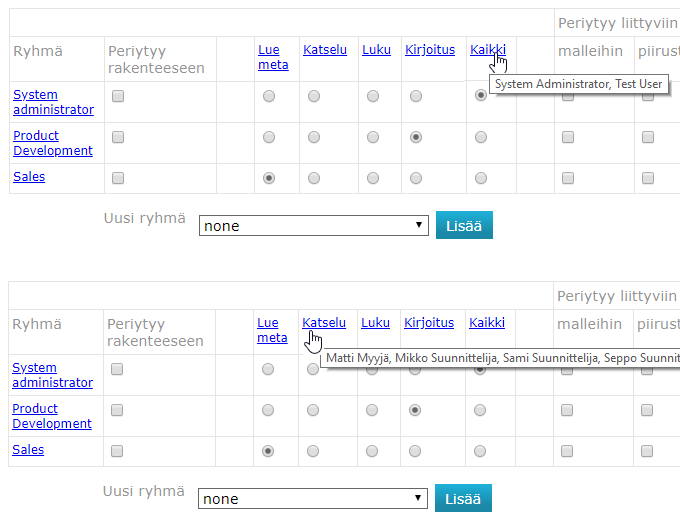Open the Sales group link, top table
680x521 pixels.
29,177
